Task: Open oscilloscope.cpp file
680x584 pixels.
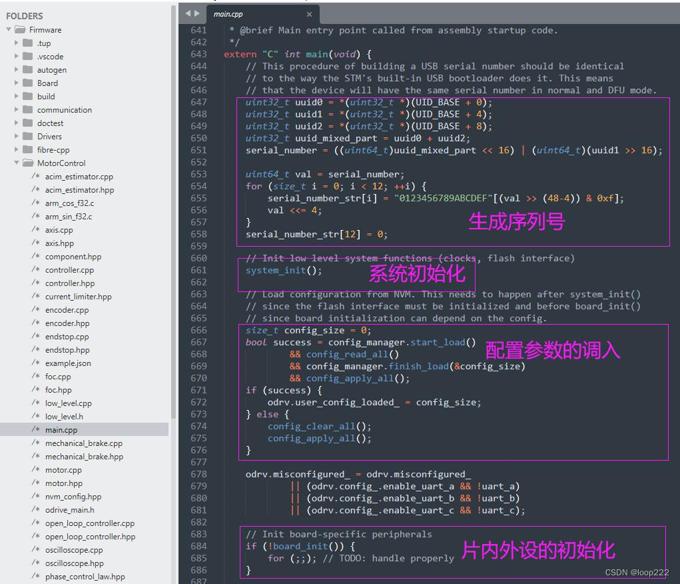Action: tap(74, 550)
